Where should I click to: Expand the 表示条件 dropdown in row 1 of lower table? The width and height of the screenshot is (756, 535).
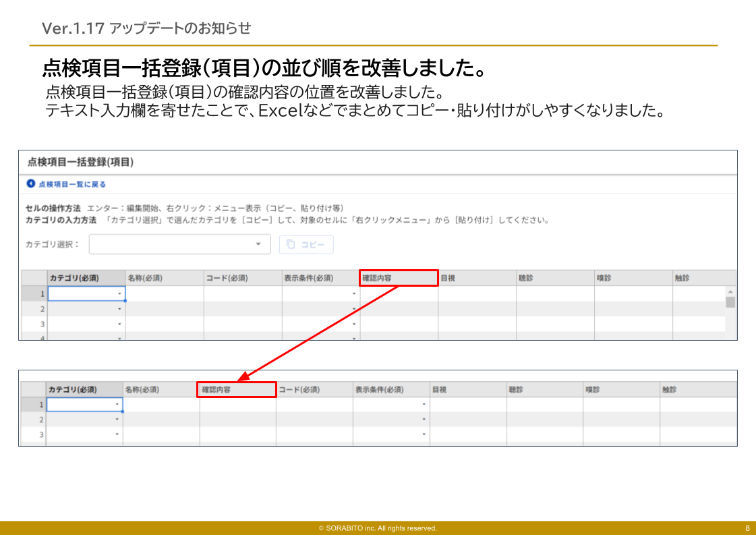(424, 404)
